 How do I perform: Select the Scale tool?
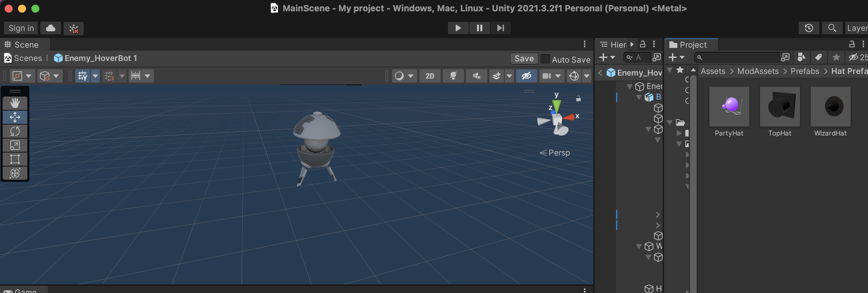point(15,145)
